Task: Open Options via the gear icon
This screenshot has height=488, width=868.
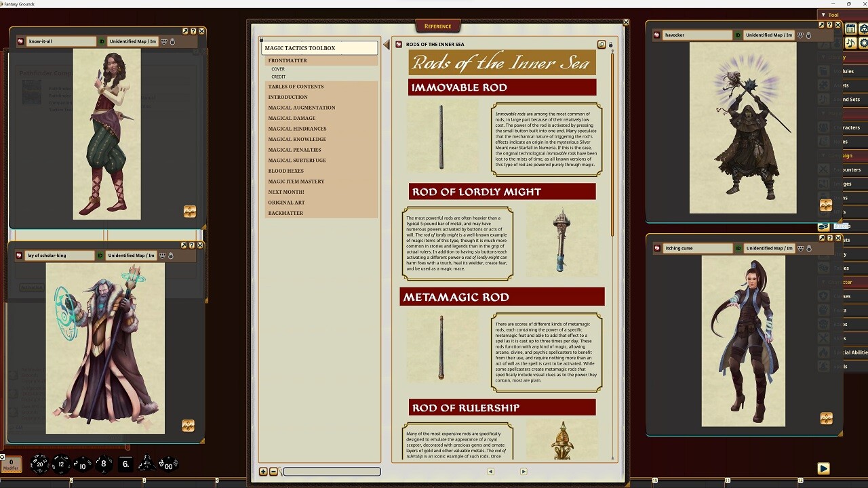Action: pos(863,41)
